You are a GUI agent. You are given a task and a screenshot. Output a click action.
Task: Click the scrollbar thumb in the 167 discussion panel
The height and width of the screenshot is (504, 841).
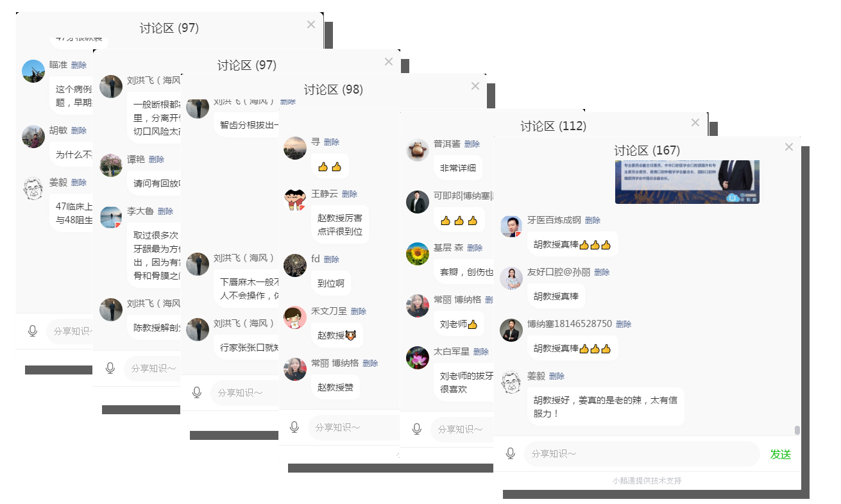point(797,430)
